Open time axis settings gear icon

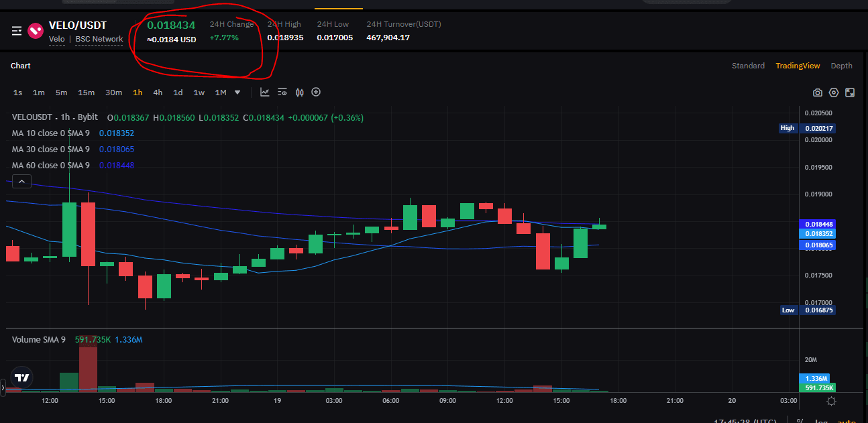tap(832, 401)
